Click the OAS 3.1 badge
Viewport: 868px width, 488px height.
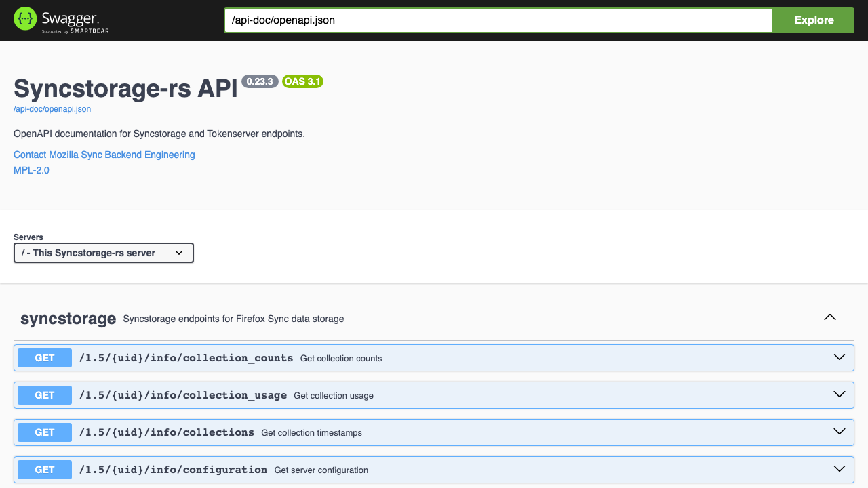[x=302, y=81]
